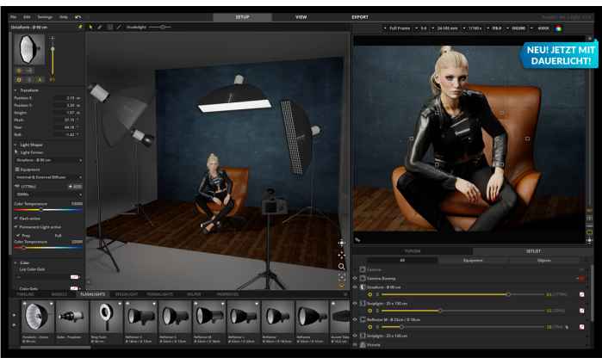Switch to the VIEW tab
The image size is (602, 364).
[x=301, y=16]
